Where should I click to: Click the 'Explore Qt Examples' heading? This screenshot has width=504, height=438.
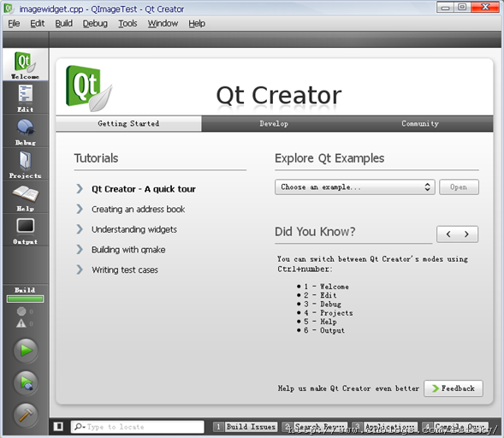coord(329,158)
